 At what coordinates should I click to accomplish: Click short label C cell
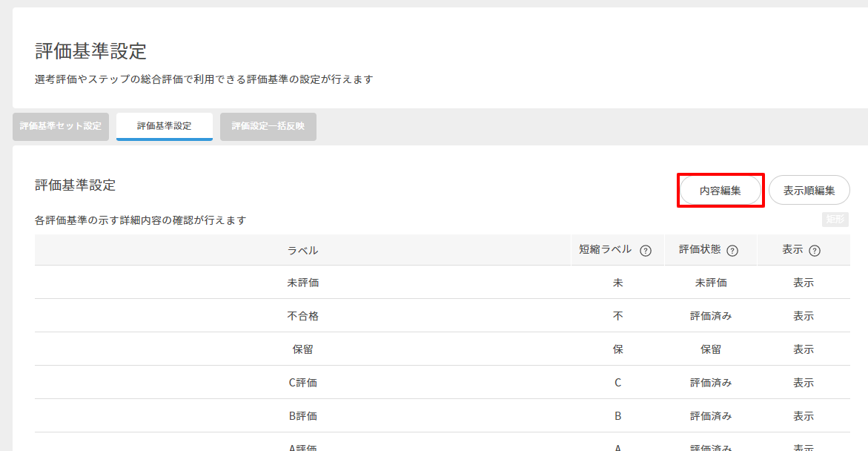click(x=617, y=382)
